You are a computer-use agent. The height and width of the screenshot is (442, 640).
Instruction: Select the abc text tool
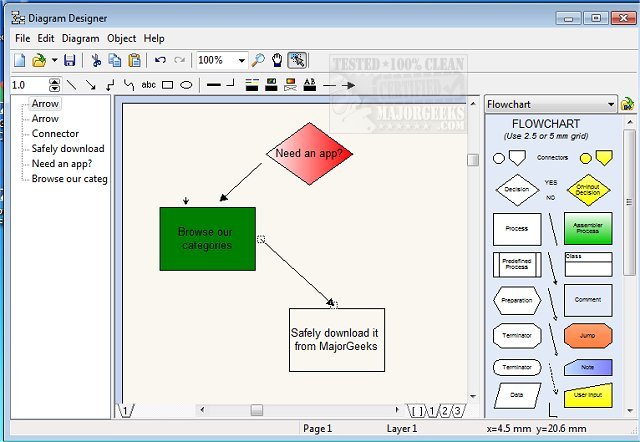pyautogui.click(x=149, y=85)
